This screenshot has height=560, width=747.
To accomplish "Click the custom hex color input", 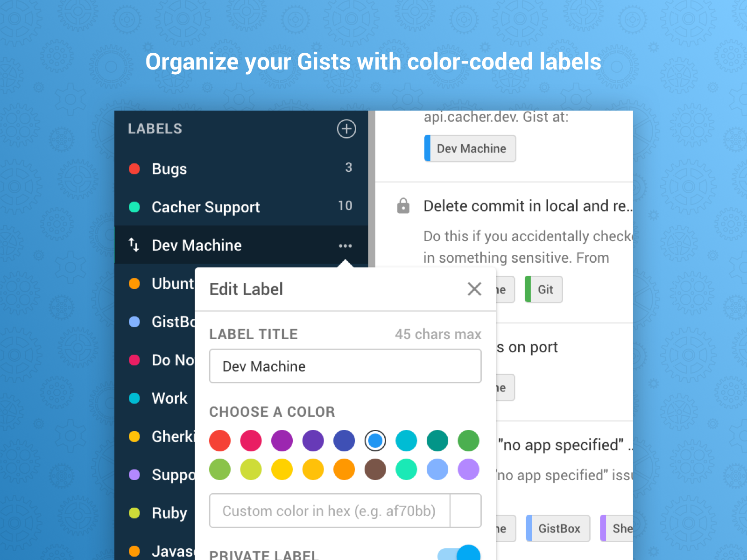I will [x=330, y=511].
